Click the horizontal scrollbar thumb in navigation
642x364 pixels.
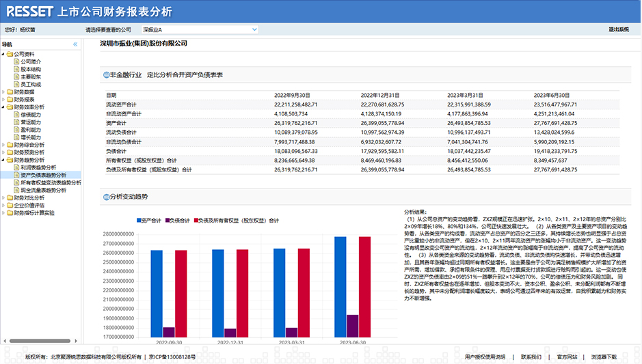point(40,341)
